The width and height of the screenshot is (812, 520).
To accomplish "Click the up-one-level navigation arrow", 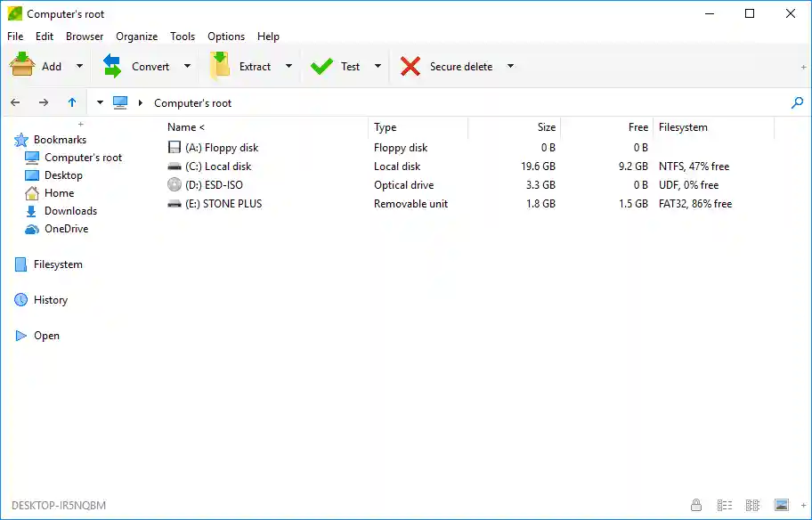I will pyautogui.click(x=72, y=102).
